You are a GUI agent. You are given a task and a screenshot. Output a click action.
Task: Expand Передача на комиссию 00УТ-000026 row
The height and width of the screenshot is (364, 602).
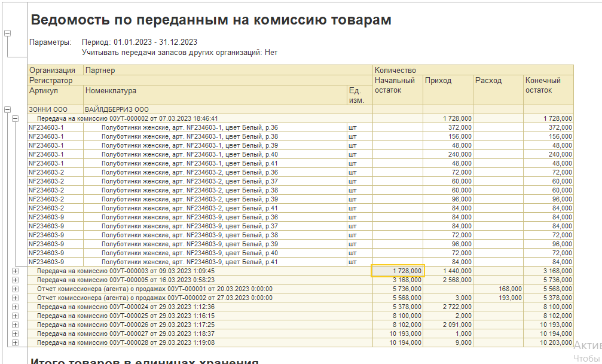coord(15,325)
